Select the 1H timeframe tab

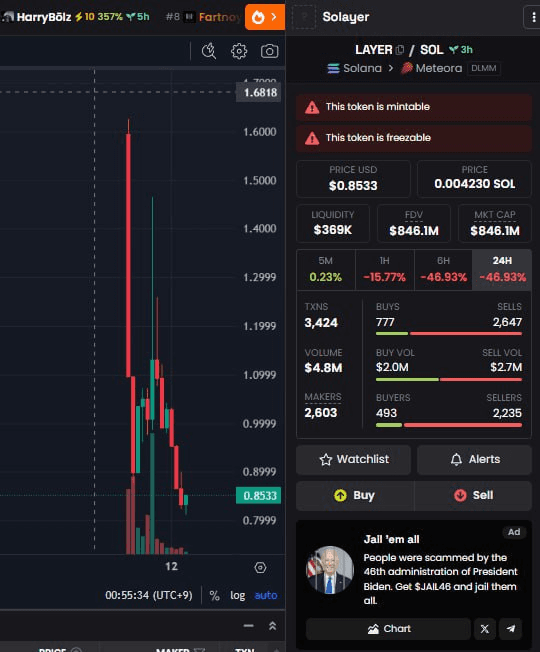tap(385, 269)
